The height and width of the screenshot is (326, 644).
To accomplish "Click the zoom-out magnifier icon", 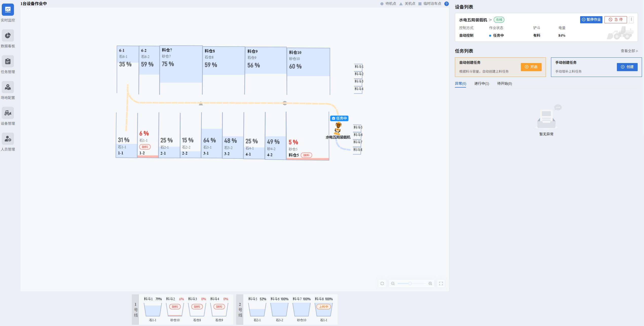I will pos(393,283).
